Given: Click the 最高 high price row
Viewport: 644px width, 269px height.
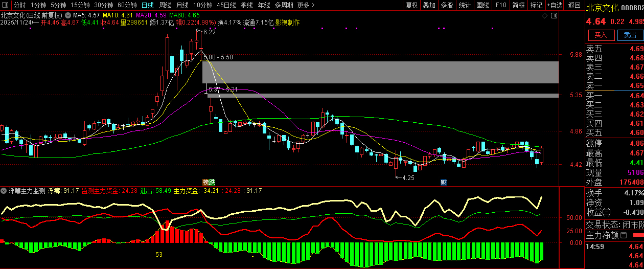Looking at the screenshot, I should click(x=614, y=153).
